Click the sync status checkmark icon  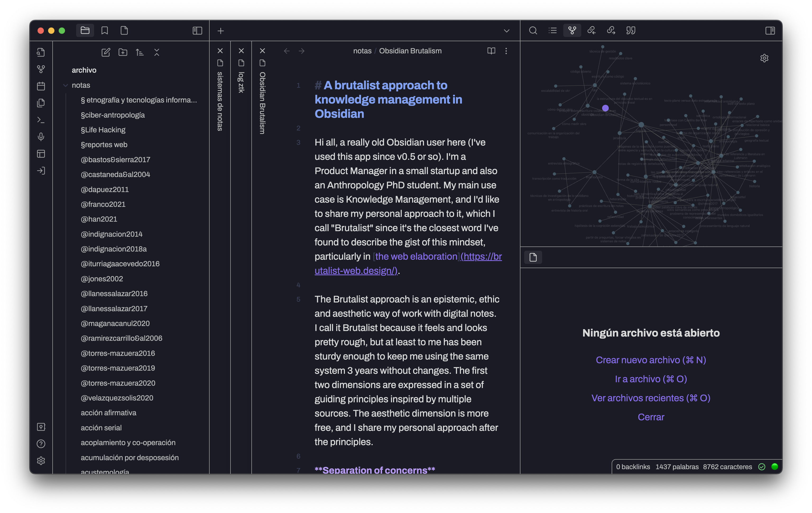(762, 467)
